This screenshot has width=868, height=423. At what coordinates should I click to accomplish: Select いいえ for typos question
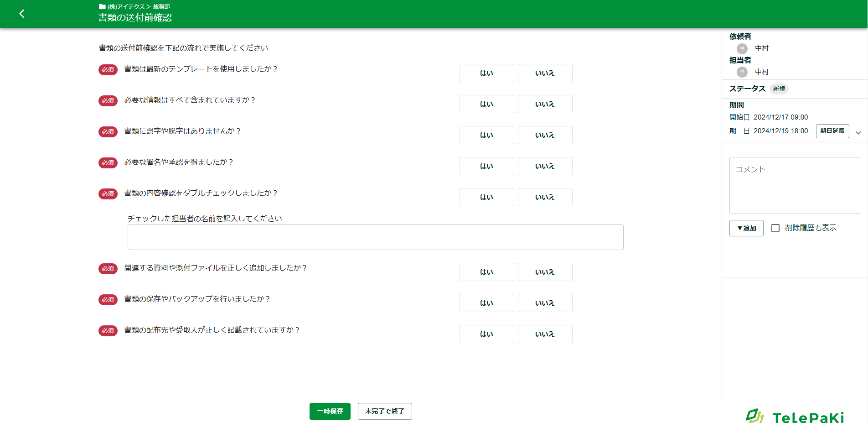[x=545, y=135]
